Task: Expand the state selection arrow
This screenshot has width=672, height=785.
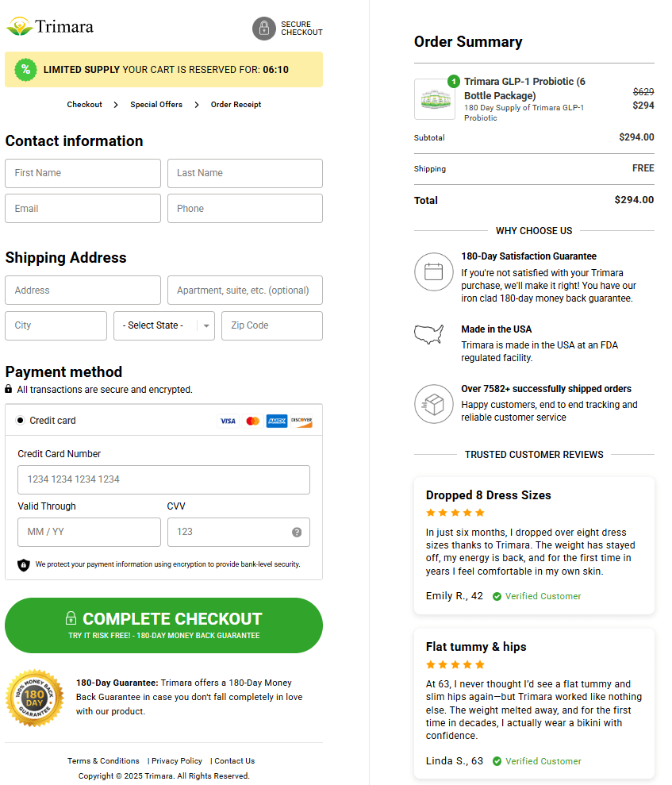Action: click(205, 325)
